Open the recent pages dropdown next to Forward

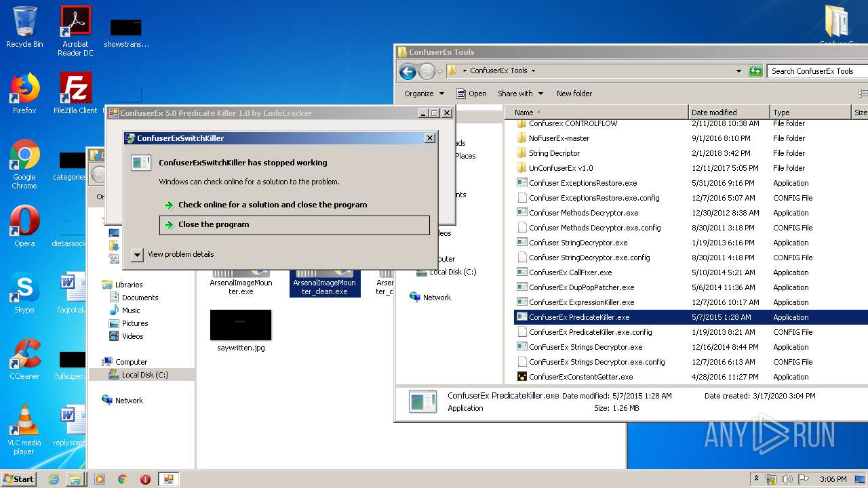click(x=439, y=71)
